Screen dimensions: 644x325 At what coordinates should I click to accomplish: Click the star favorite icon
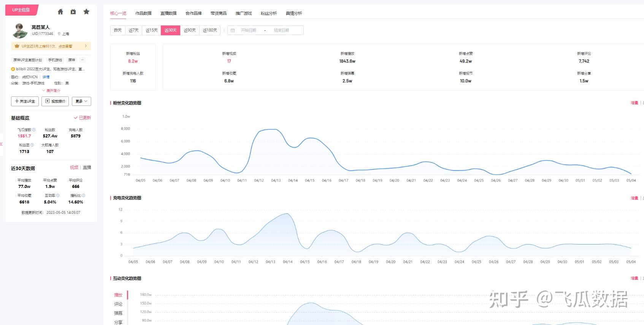tap(86, 12)
